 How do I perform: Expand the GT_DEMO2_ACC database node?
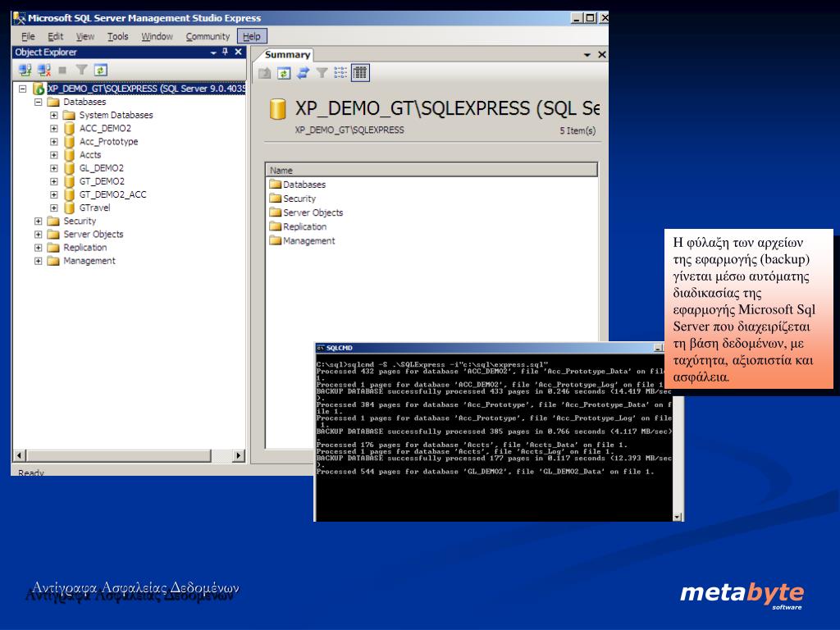(53, 194)
